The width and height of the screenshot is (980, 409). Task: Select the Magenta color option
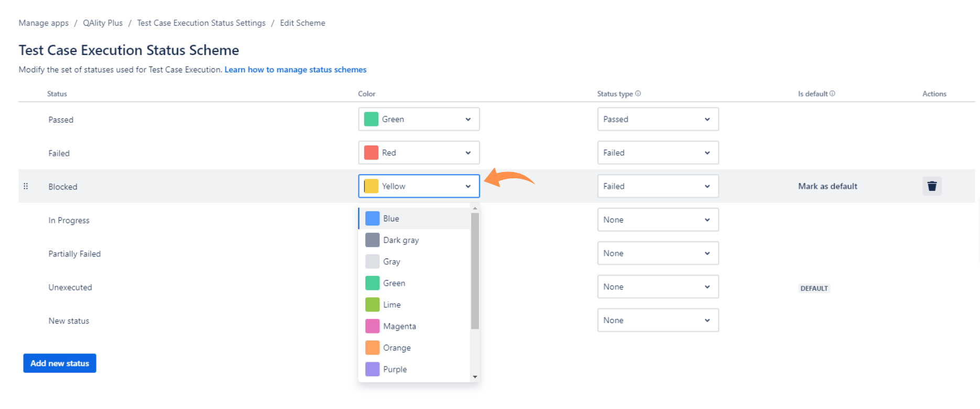point(414,326)
